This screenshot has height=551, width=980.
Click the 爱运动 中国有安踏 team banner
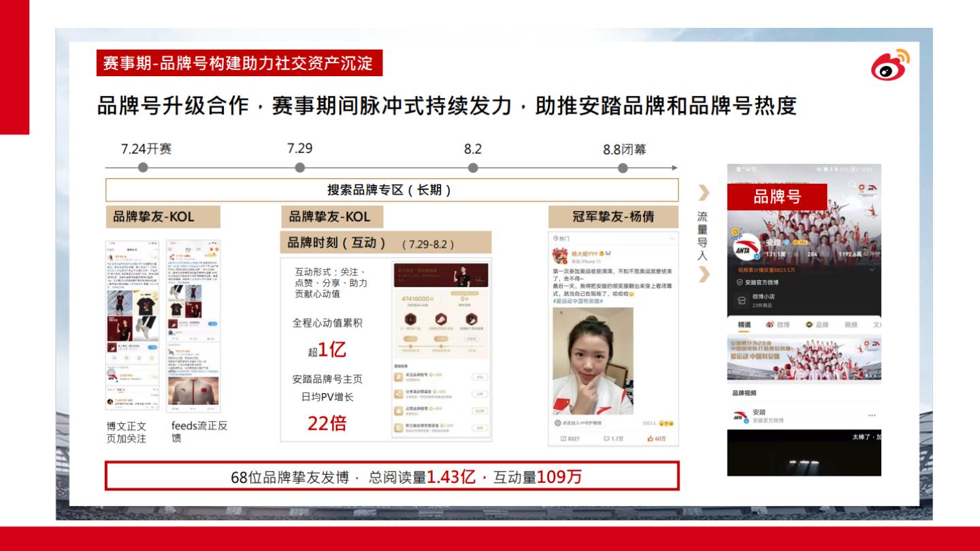click(x=804, y=358)
